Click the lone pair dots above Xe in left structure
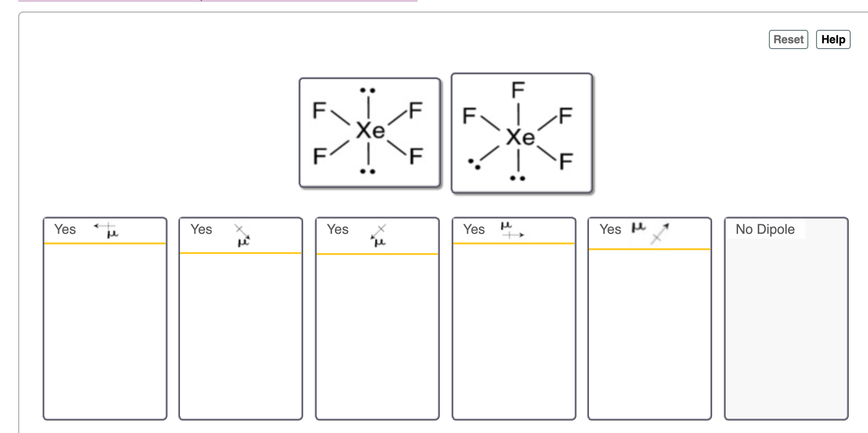This screenshot has height=433, width=868. point(367,89)
